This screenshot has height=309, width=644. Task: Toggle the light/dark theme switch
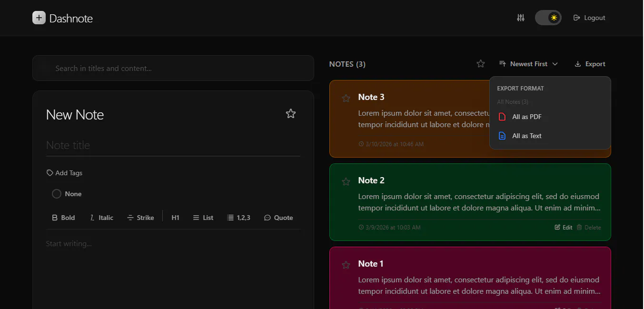point(548,18)
